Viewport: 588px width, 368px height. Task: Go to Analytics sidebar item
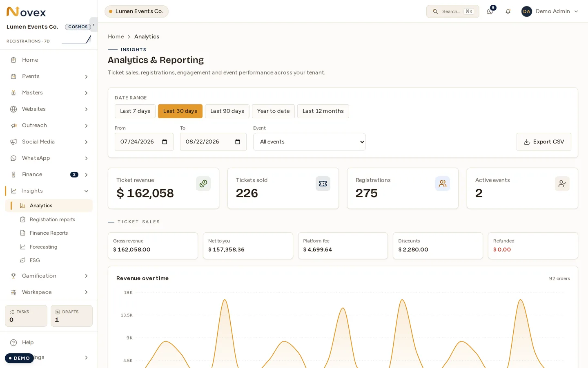pyautogui.click(x=49, y=206)
